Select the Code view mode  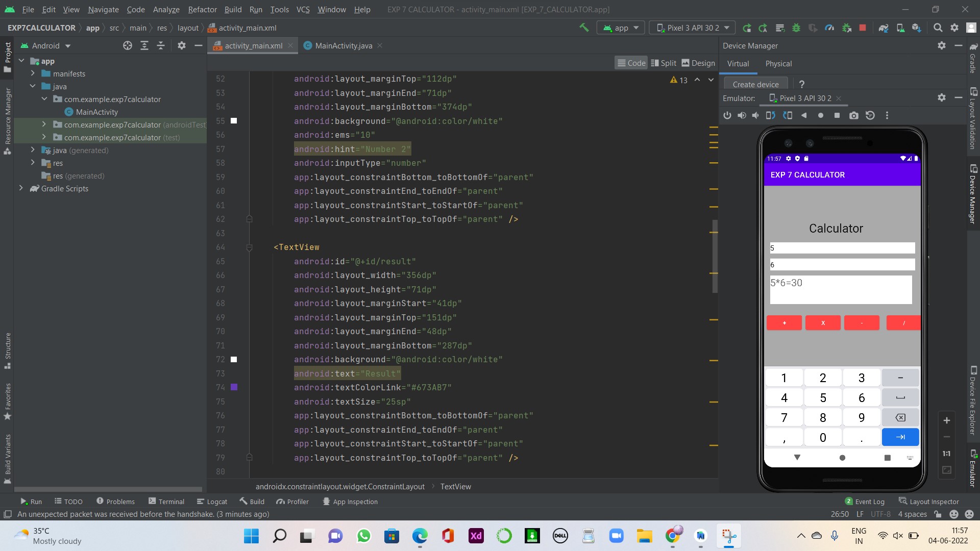pos(631,63)
